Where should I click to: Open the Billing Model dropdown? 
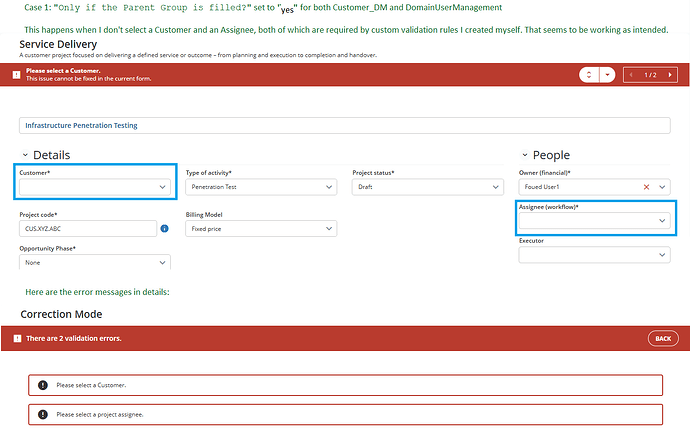pyautogui.click(x=261, y=229)
